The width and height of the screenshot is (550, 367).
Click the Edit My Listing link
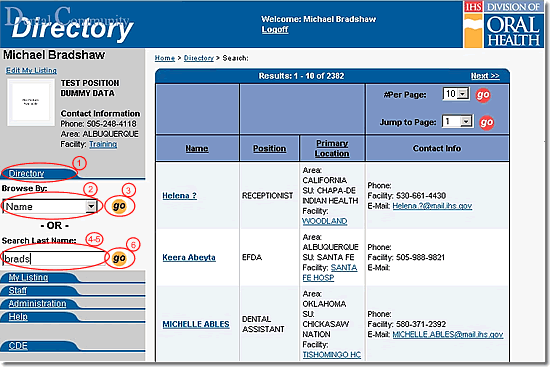click(31, 70)
